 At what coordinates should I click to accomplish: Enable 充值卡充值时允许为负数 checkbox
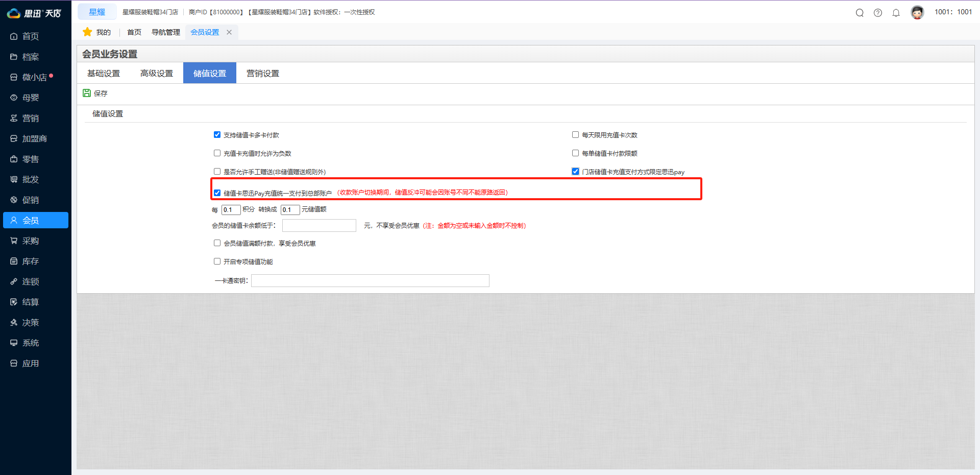click(x=217, y=153)
